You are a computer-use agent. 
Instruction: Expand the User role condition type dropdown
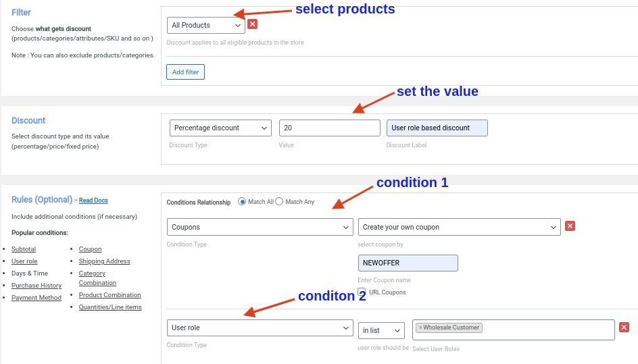pos(260,328)
